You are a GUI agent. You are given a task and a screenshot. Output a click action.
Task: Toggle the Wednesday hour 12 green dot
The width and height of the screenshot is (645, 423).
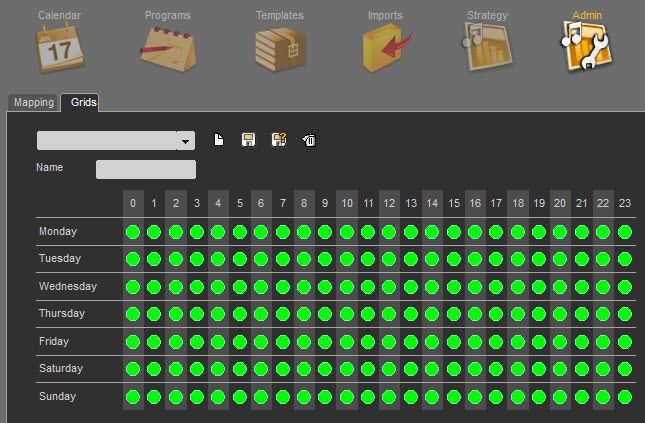[390, 287]
